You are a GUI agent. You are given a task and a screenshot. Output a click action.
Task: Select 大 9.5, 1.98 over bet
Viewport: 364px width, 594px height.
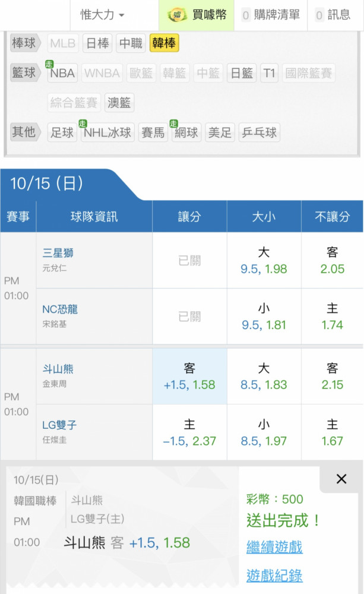264,261
